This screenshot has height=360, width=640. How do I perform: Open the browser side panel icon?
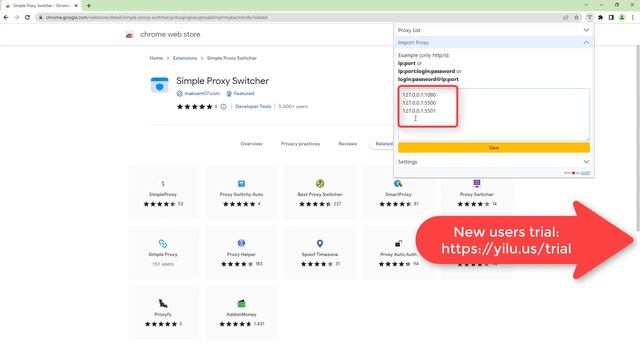(x=611, y=18)
